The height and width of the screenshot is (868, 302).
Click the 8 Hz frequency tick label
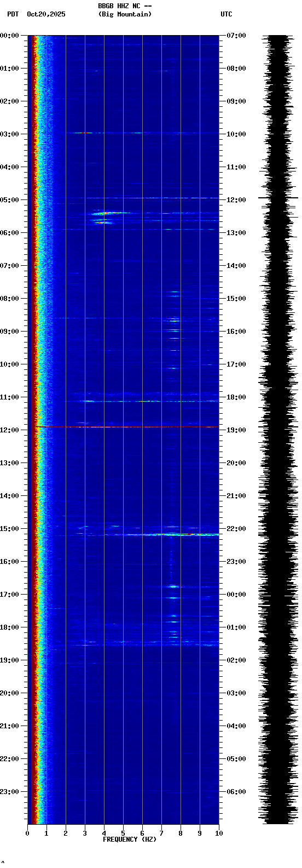pyautogui.click(x=181, y=833)
